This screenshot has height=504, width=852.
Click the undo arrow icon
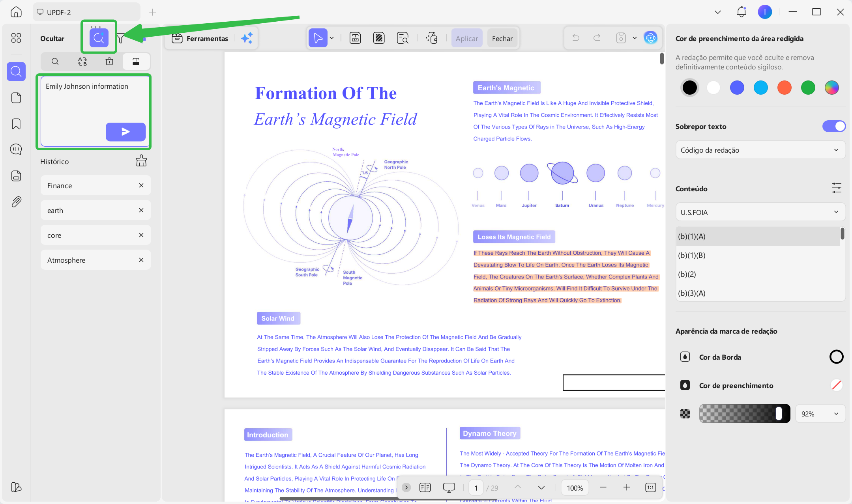coord(576,38)
